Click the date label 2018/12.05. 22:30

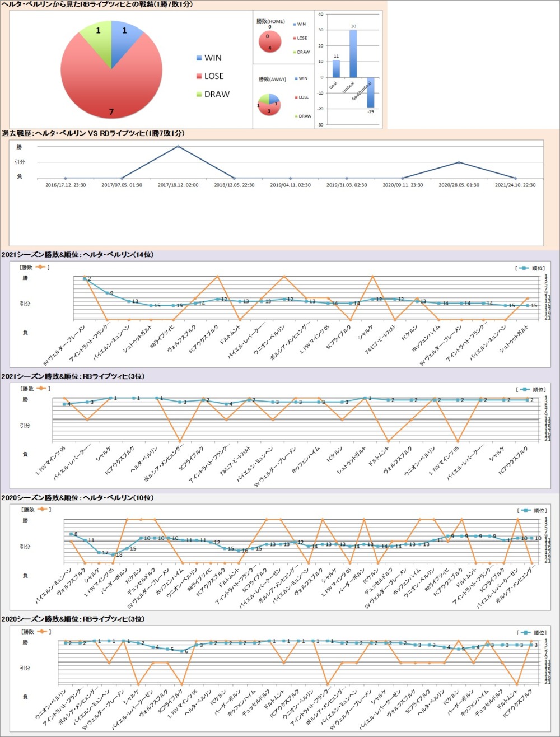pos(234,185)
